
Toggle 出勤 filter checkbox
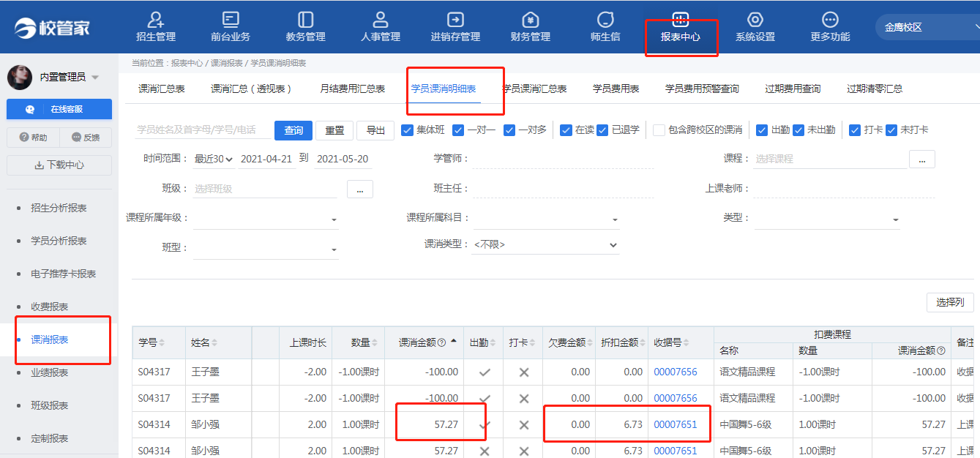pos(762,130)
